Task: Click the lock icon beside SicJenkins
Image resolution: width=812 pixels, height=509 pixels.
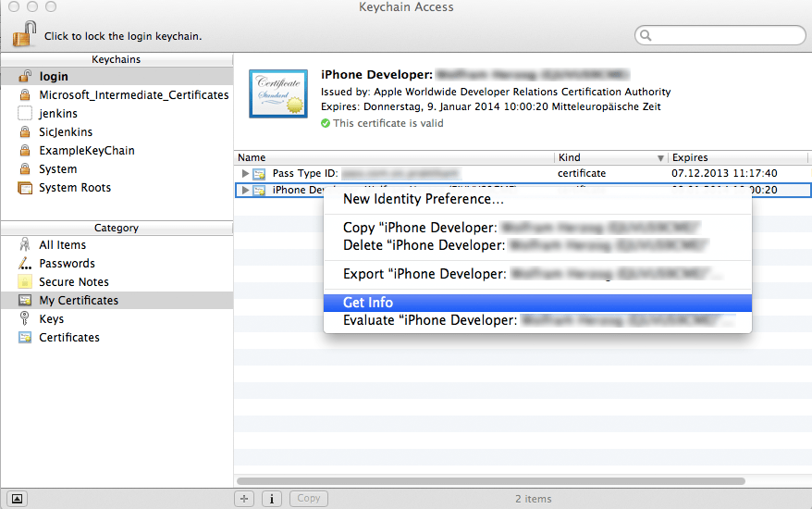Action: [x=25, y=132]
